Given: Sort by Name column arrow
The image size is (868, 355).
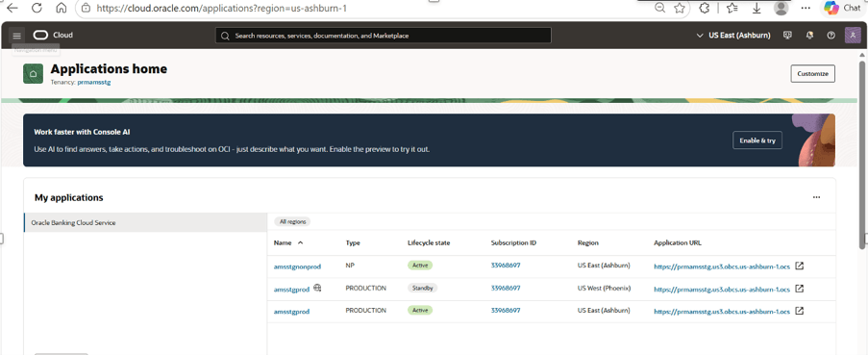Looking at the screenshot, I should click(301, 242).
